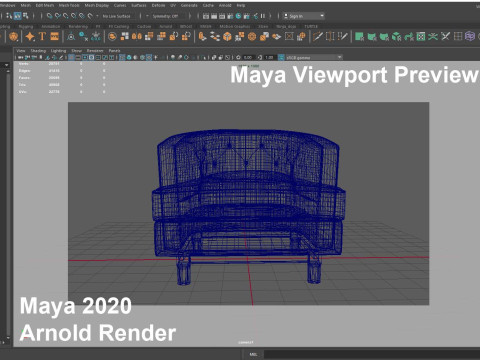Toggle the Film Gate button in panel toolbar
Image resolution: width=480 pixels, height=360 pixels.
pos(78,57)
